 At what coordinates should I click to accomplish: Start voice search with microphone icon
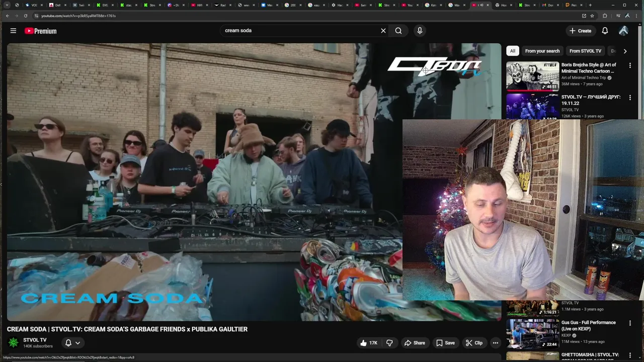420,31
